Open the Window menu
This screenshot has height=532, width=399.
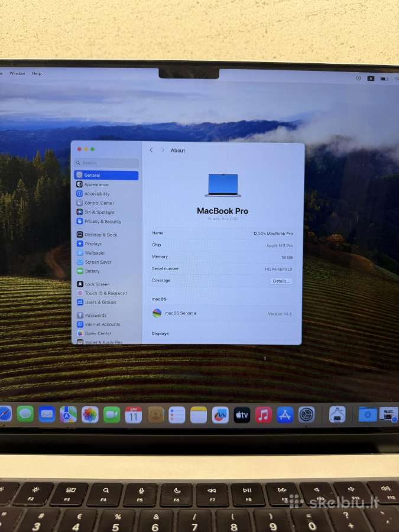[x=17, y=73]
